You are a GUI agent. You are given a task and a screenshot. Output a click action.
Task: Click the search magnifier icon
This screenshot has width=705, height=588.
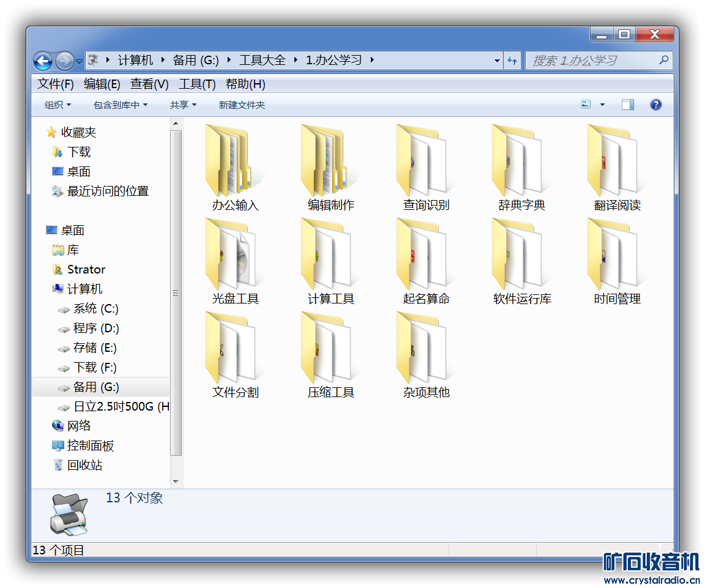[x=664, y=60]
